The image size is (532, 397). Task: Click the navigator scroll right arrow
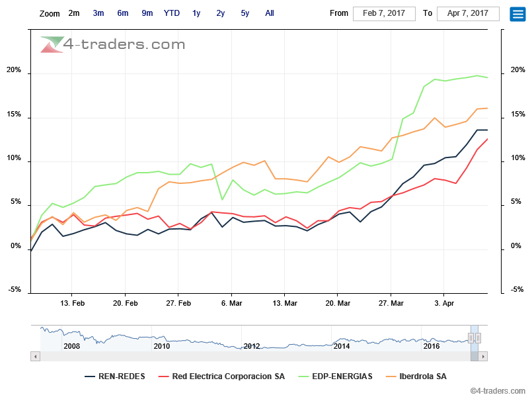point(483,356)
